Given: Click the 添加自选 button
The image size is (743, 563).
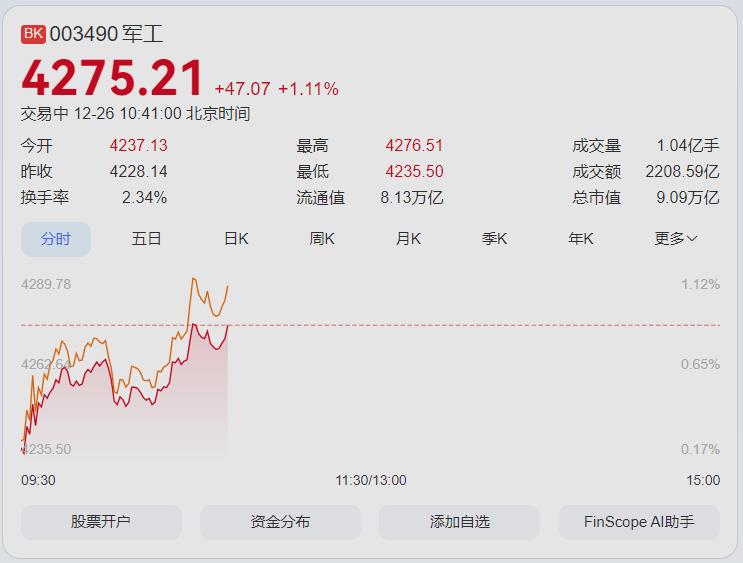Looking at the screenshot, I should point(459,522).
